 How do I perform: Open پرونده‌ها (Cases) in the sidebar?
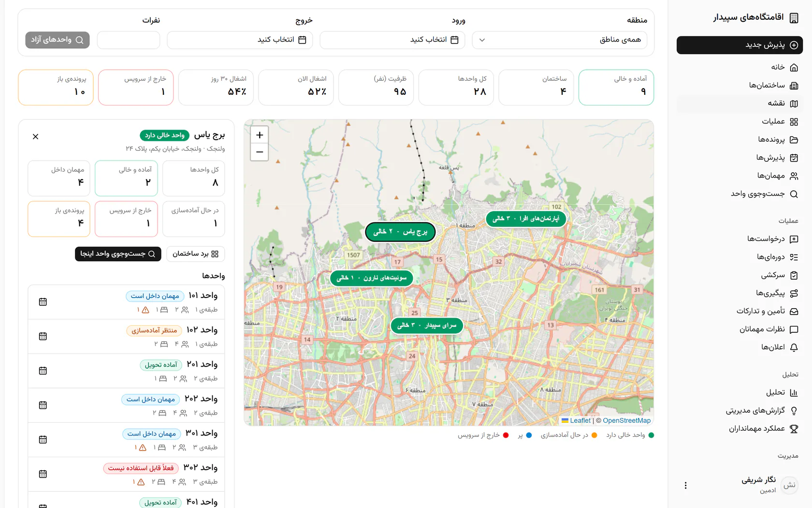[x=739, y=140]
